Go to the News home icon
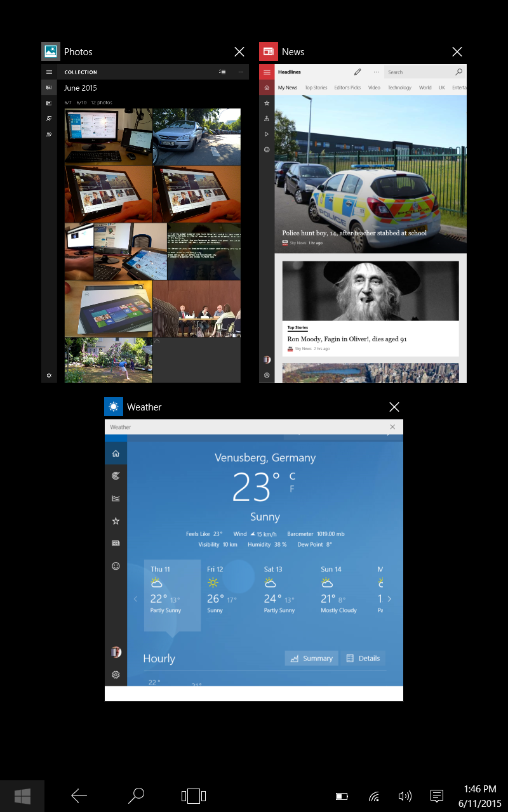 [x=267, y=88]
